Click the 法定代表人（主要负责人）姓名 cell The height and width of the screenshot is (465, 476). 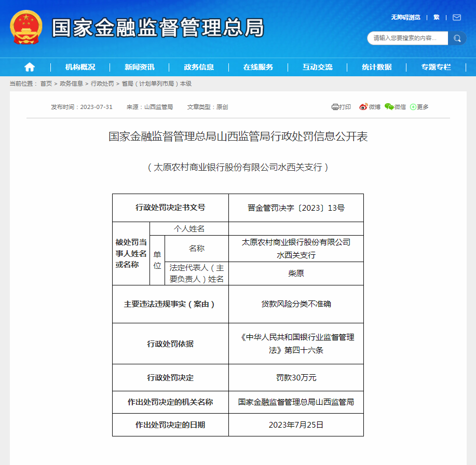pyautogui.click(x=196, y=273)
